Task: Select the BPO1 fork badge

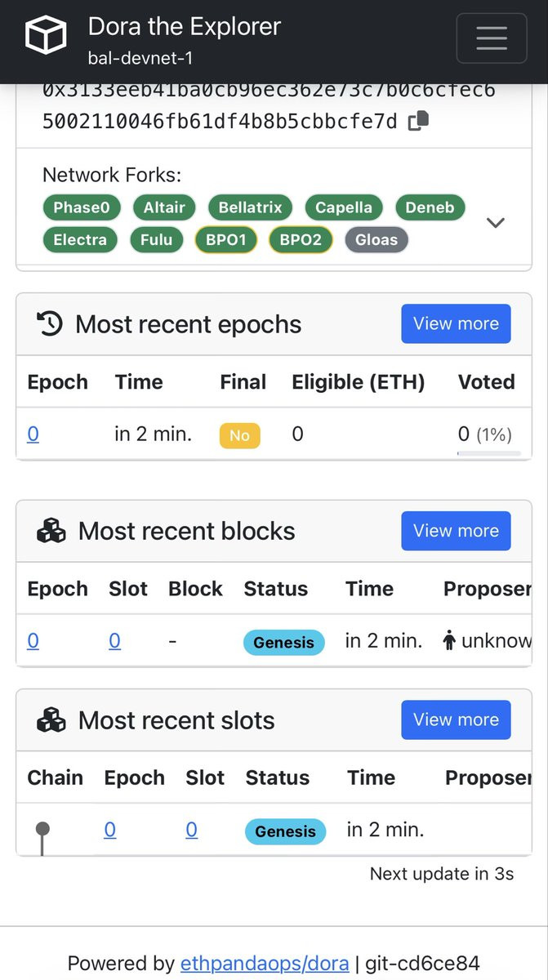Action: click(226, 239)
